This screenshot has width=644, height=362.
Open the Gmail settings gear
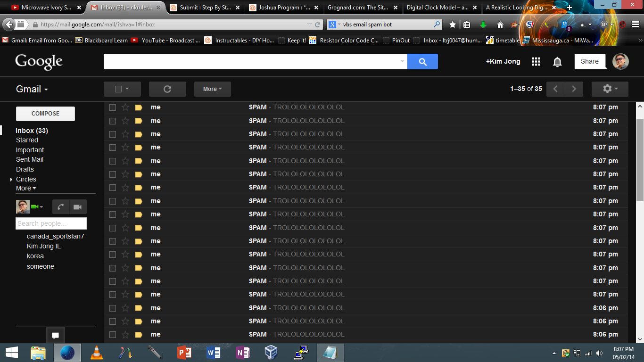click(608, 89)
